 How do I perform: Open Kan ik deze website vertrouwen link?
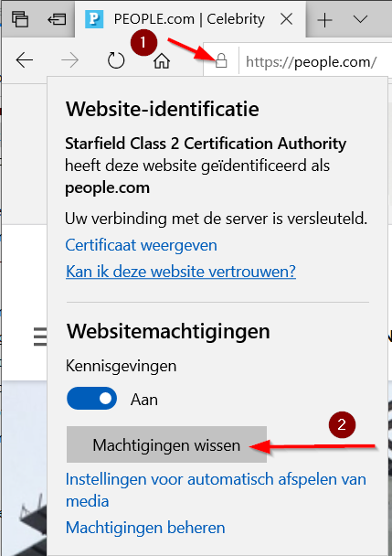click(181, 272)
